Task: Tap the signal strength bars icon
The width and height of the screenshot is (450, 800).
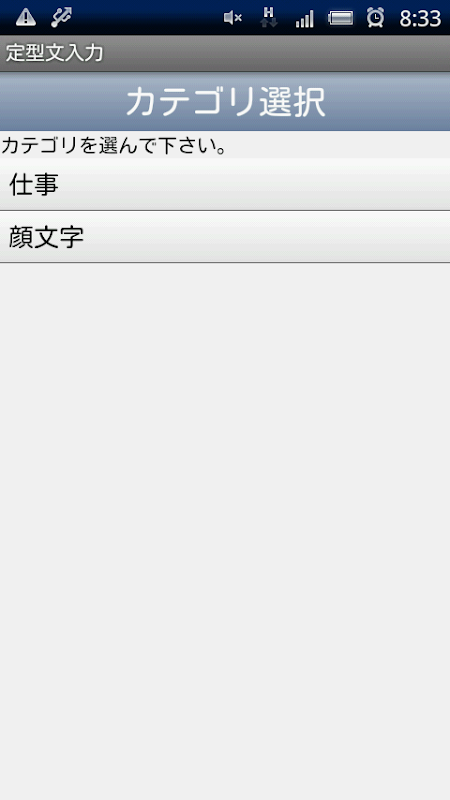Action: click(x=305, y=19)
